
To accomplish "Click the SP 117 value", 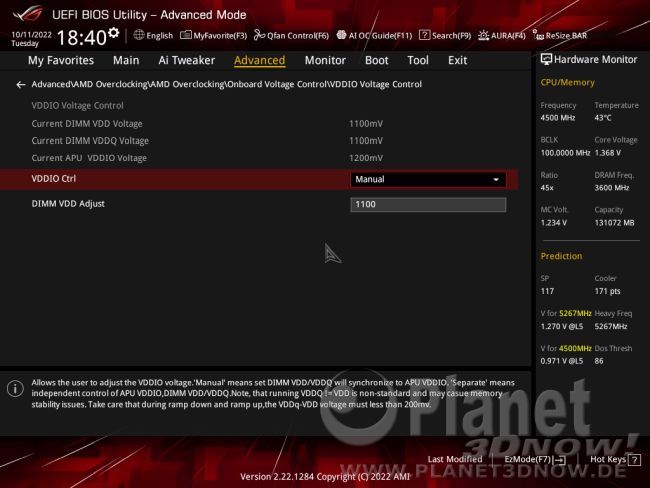I will [x=547, y=291].
